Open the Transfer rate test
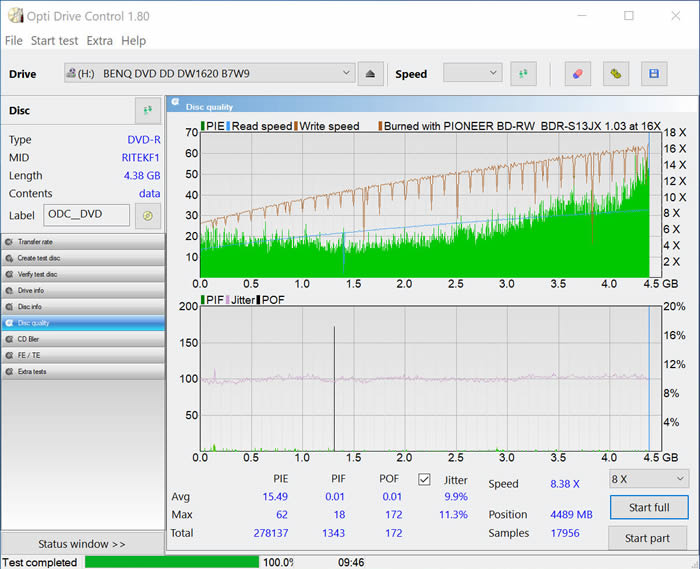Screen dimensions: 700x569 82,242
